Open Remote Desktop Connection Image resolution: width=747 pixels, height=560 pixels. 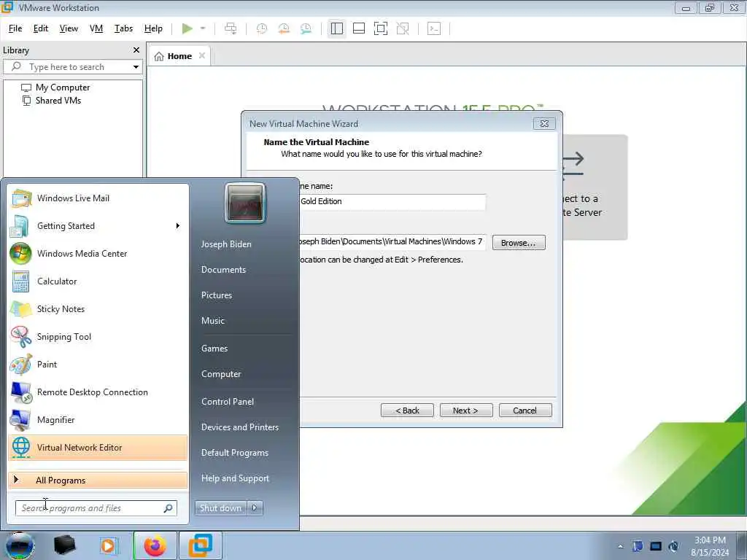(98, 392)
